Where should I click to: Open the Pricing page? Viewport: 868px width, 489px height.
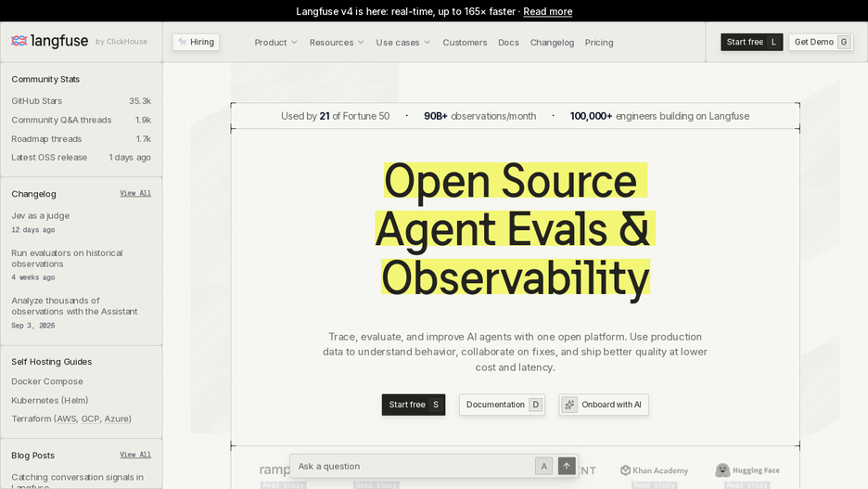tap(599, 43)
